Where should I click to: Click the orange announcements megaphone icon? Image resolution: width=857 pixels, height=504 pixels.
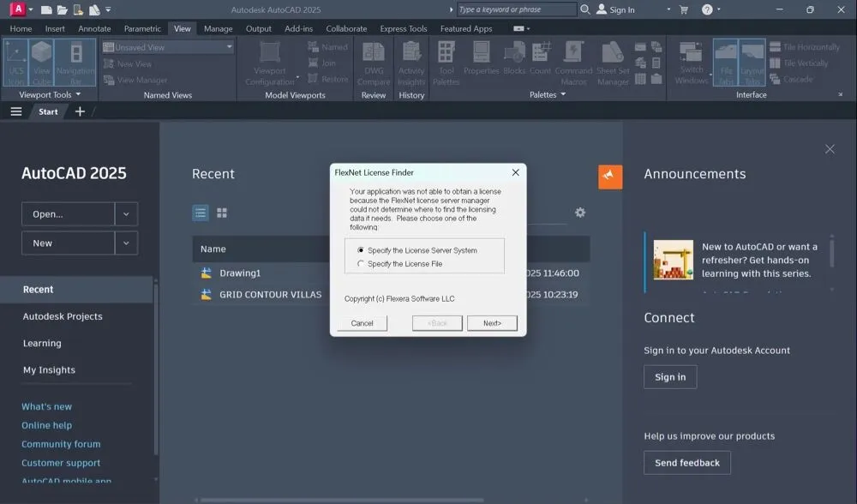point(610,177)
